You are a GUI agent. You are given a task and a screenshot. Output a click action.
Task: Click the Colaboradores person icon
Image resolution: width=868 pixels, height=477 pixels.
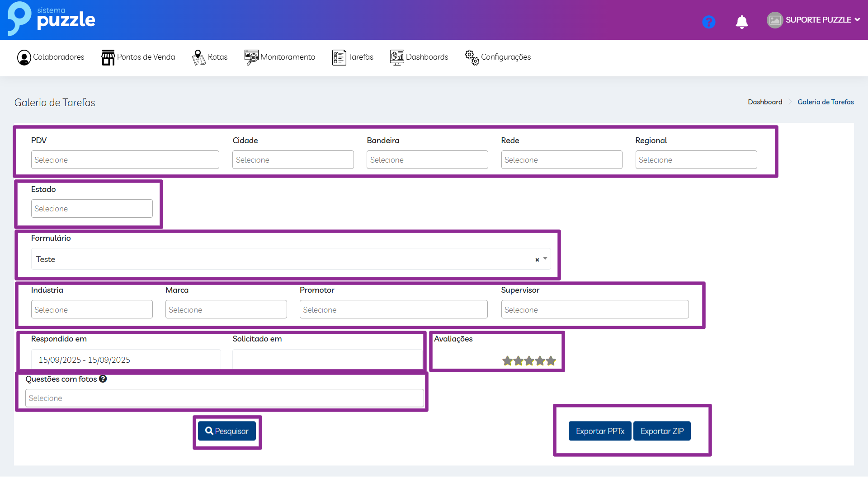[x=24, y=57]
